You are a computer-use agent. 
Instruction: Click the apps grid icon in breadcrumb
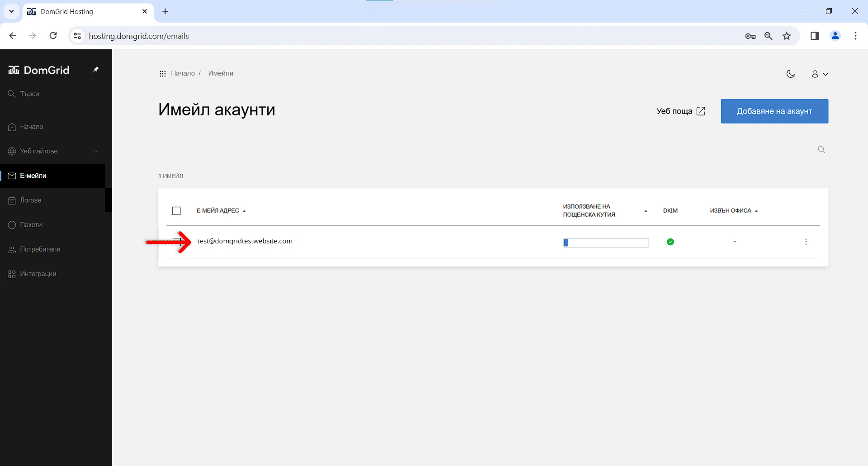(x=163, y=74)
